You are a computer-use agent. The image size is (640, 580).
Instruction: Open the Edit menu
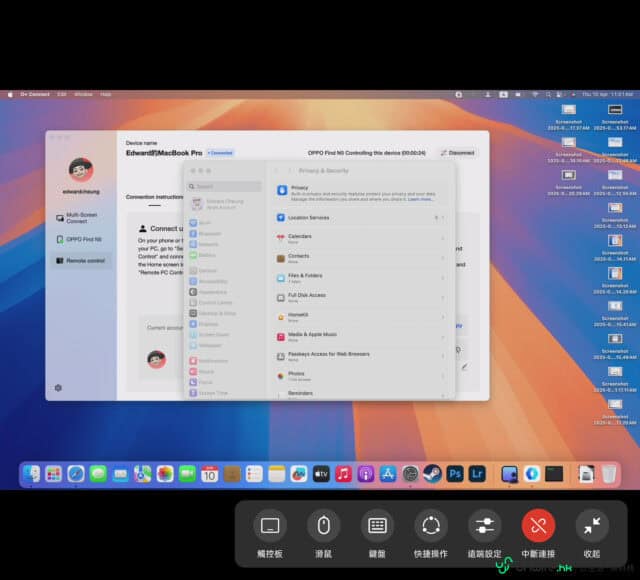(x=62, y=94)
